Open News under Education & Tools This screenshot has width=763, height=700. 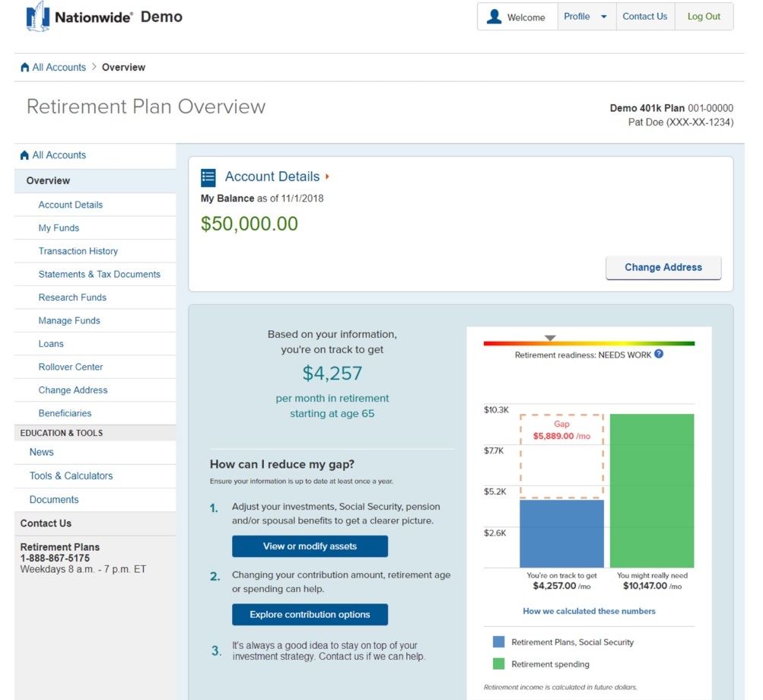[41, 452]
